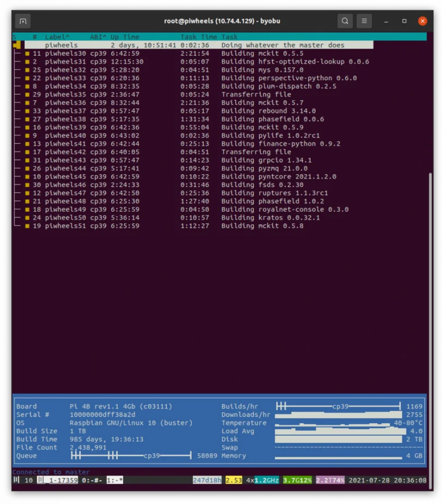445x504 pixels.
Task: Click the master piwheels yellow status marker
Action: [17, 45]
